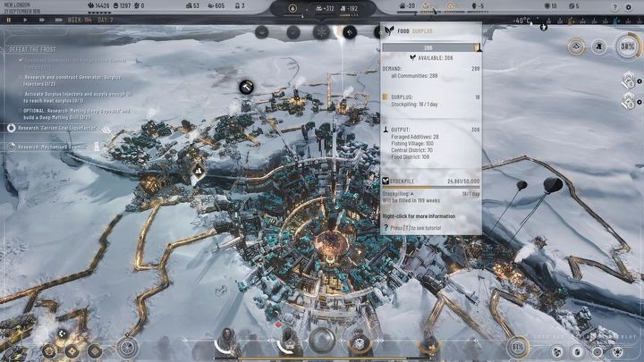
Task: Click the 'Food District: 108' output row
Action: pyautogui.click(x=410, y=156)
